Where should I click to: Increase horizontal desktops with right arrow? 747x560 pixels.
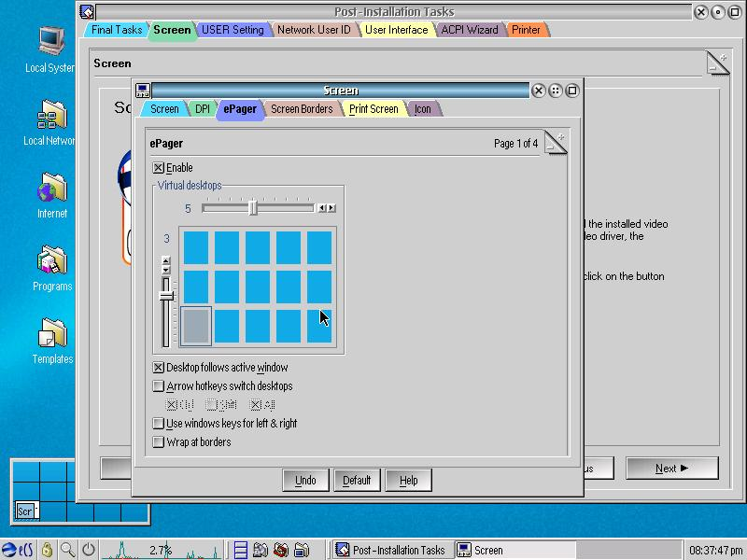[x=331, y=208]
